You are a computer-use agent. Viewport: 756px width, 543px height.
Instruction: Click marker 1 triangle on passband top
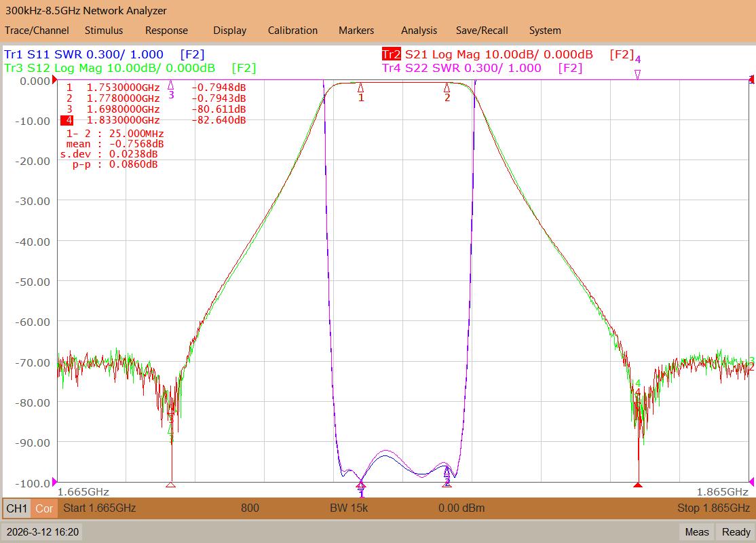click(x=360, y=88)
